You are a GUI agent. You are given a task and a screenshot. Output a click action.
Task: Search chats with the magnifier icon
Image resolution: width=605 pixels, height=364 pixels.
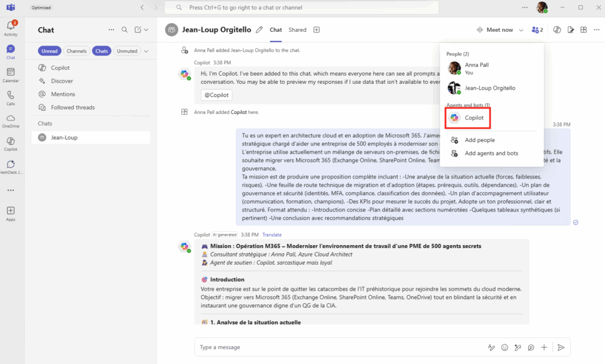pos(125,30)
